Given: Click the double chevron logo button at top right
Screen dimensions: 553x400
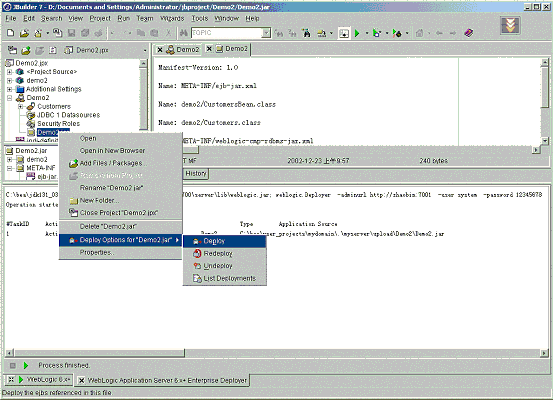Looking at the screenshot, I should pos(510,25).
